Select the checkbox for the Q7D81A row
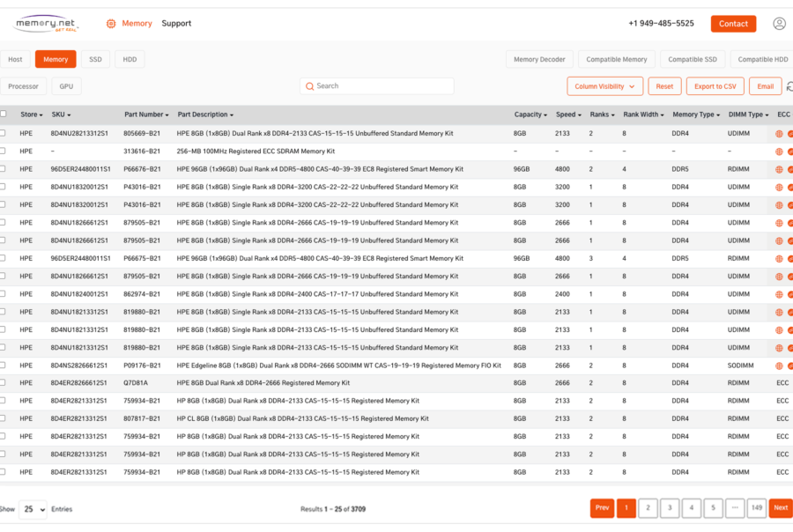Viewport: 793px width, 532px height. (4, 383)
